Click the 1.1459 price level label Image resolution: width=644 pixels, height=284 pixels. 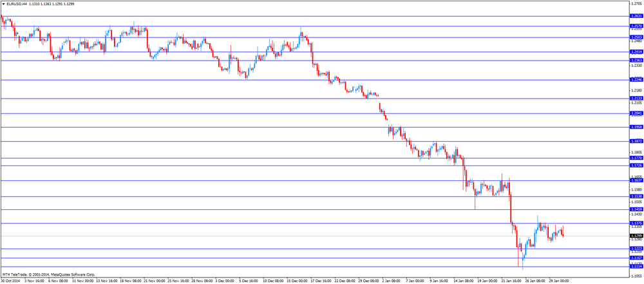[x=637, y=209]
